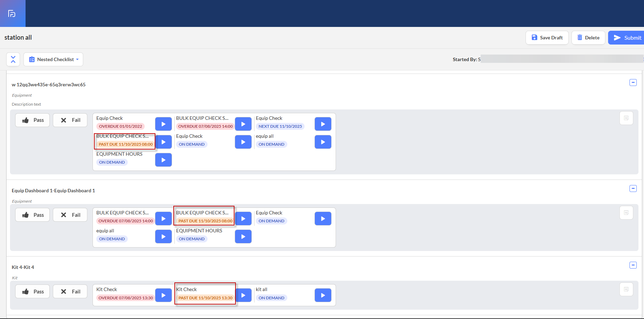Open the note icon for first equipment row

[626, 118]
